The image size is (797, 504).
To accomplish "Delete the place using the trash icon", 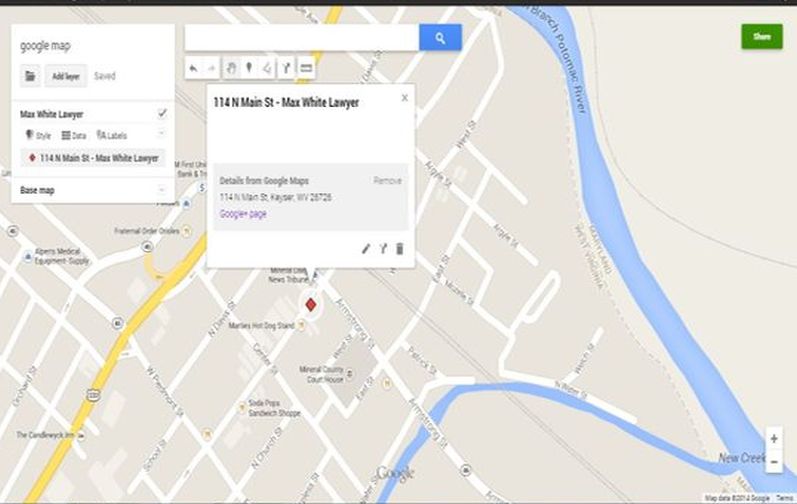I will coord(400,248).
